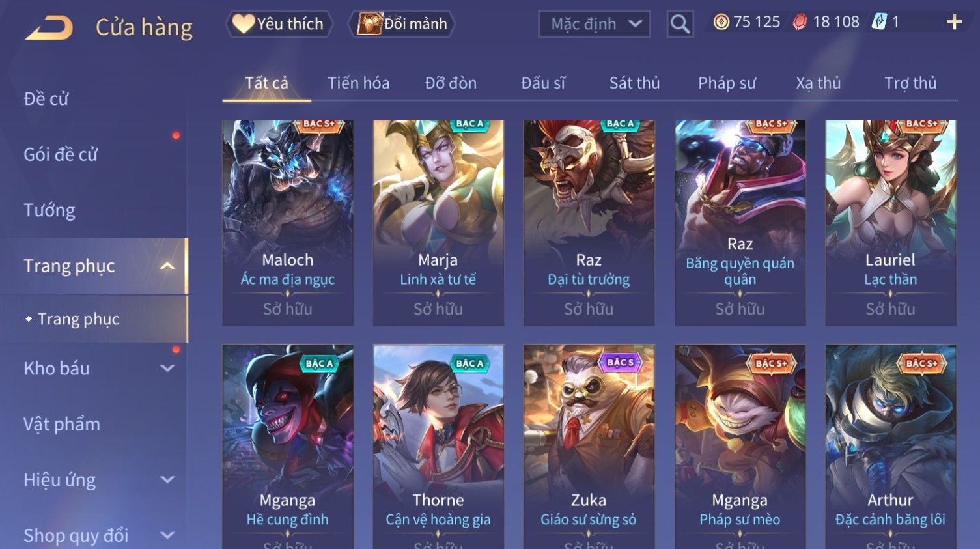Collapse the Trang phục sidebar section
The height and width of the screenshot is (549, 980).
coord(167,266)
